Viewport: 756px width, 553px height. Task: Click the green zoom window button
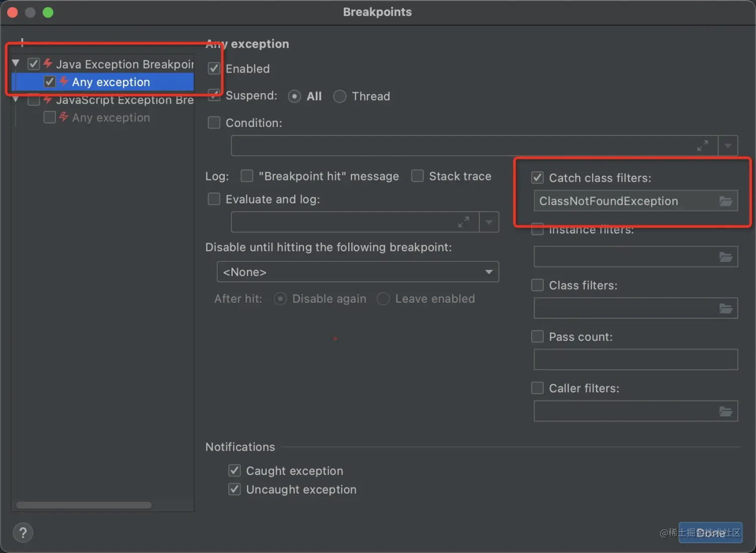[x=48, y=13]
